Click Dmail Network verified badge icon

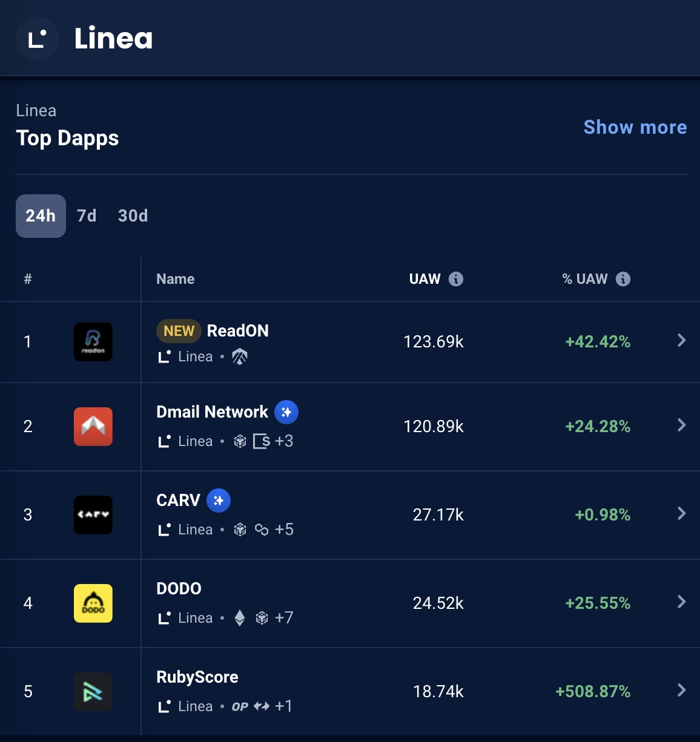click(286, 412)
